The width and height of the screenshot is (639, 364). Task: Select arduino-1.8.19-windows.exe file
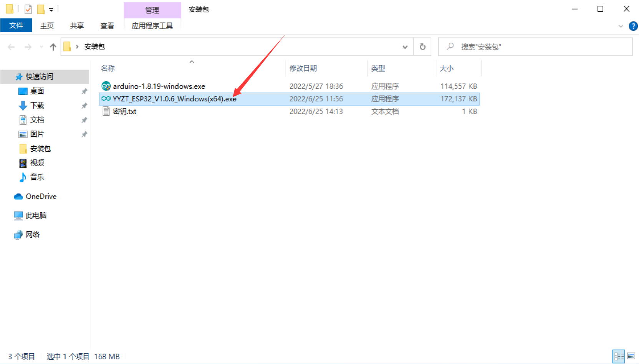159,86
